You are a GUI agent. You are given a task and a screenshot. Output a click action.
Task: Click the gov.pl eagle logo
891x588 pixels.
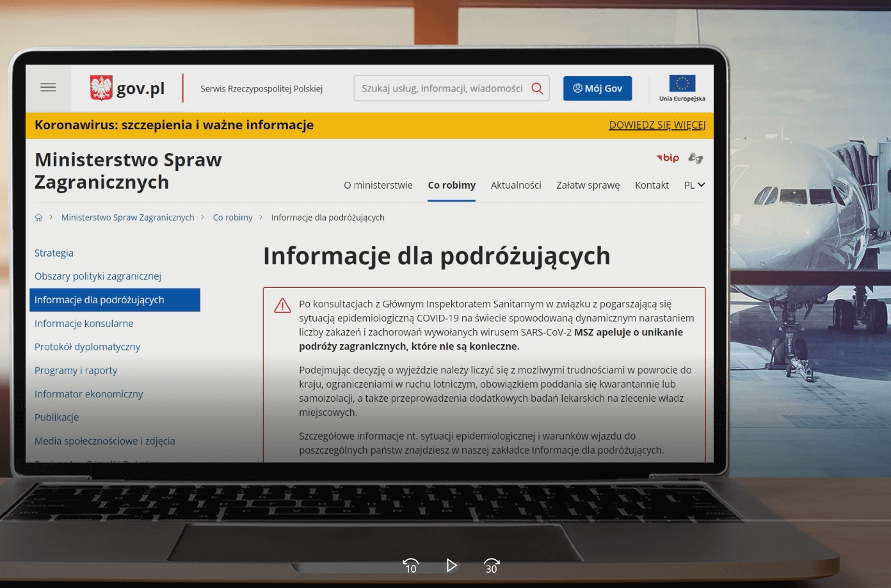click(101, 88)
